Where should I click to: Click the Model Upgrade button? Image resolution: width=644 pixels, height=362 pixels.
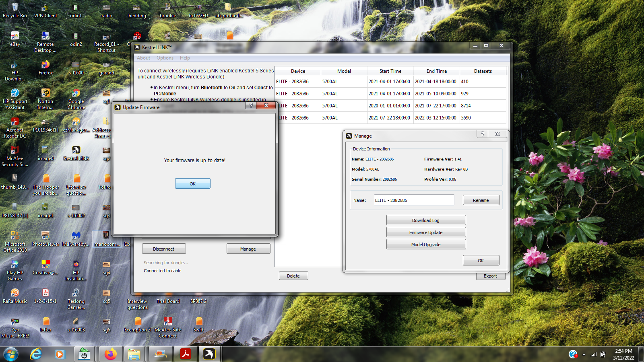point(426,245)
